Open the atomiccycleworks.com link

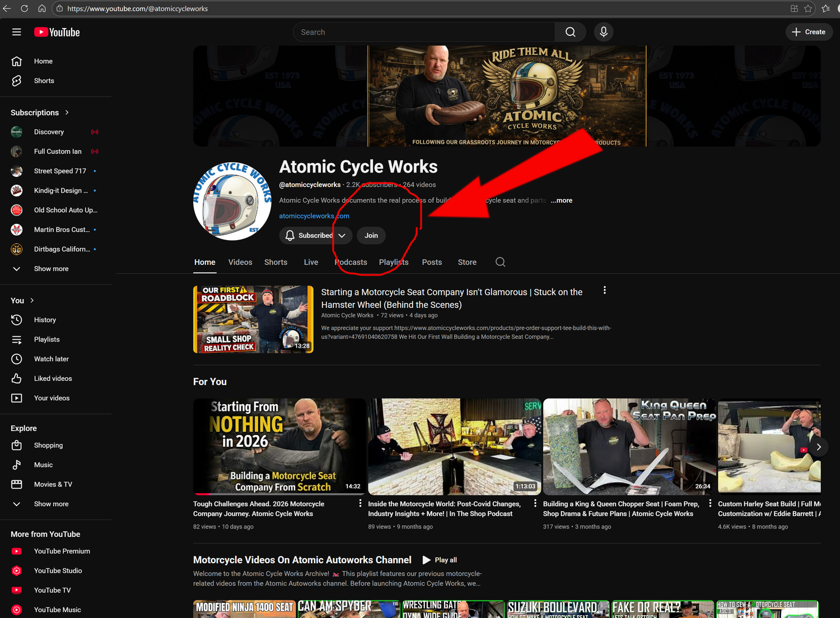coord(314,216)
